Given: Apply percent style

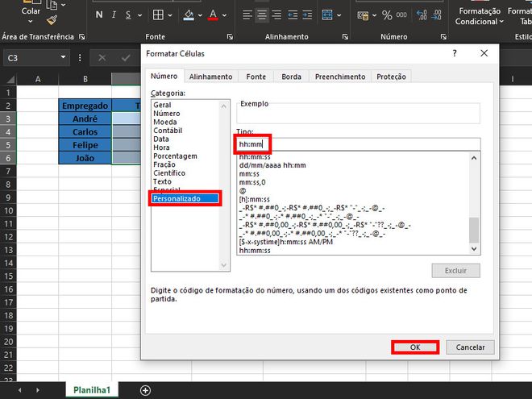Looking at the screenshot, I should pyautogui.click(x=387, y=15).
